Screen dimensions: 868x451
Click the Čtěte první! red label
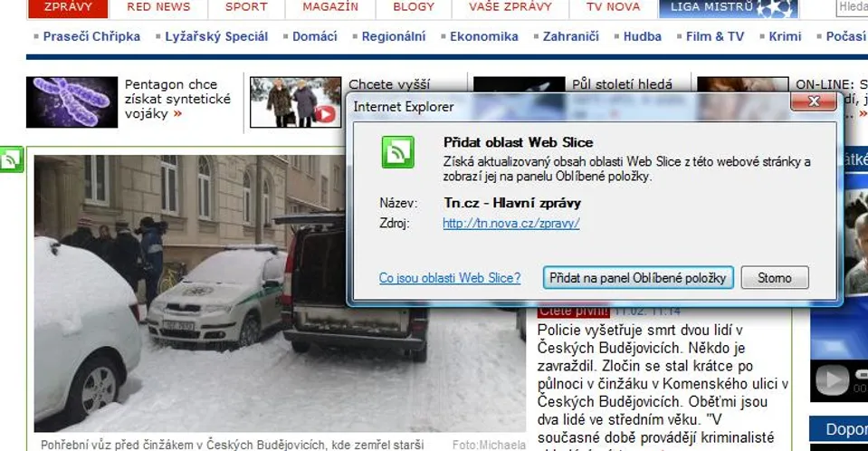click(573, 312)
